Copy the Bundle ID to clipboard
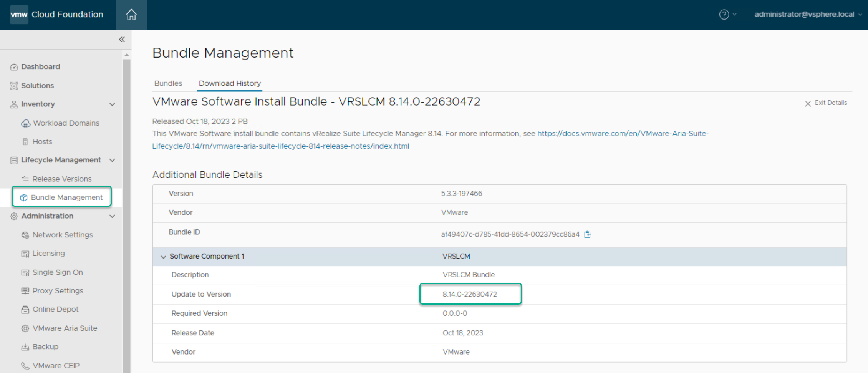868x373 pixels. pos(587,234)
